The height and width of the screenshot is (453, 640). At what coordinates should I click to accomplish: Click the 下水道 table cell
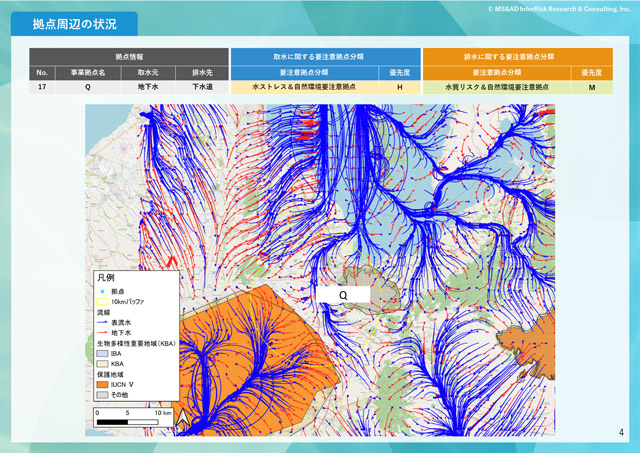202,87
